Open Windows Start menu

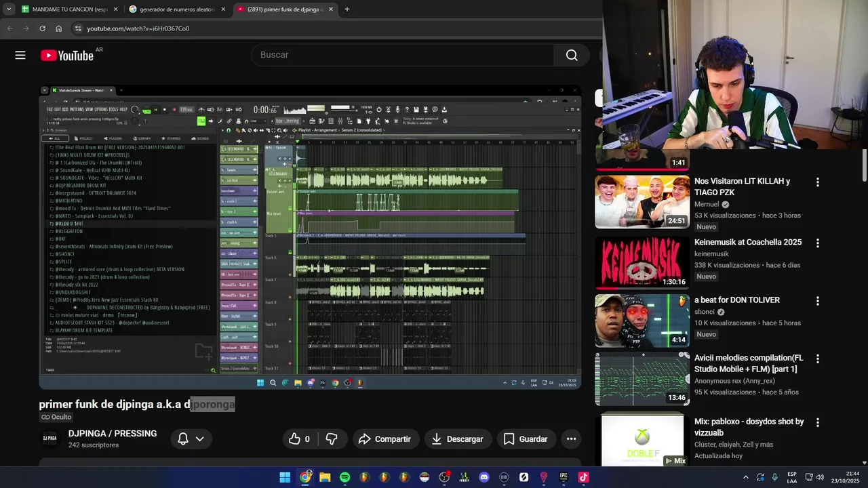285,477
